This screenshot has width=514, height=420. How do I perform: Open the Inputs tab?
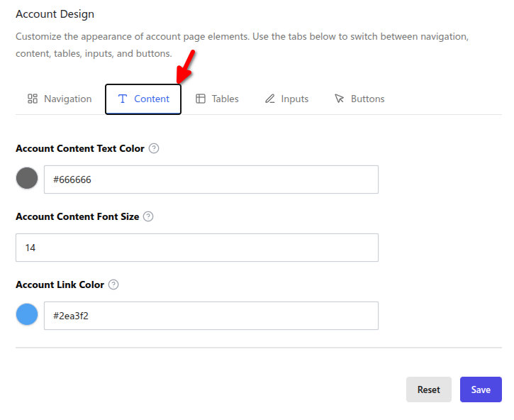click(x=287, y=99)
